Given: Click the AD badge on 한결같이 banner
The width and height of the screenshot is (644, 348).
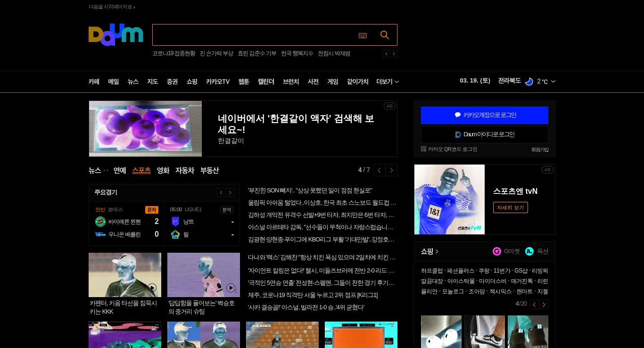Looking at the screenshot, I should pyautogui.click(x=389, y=106).
